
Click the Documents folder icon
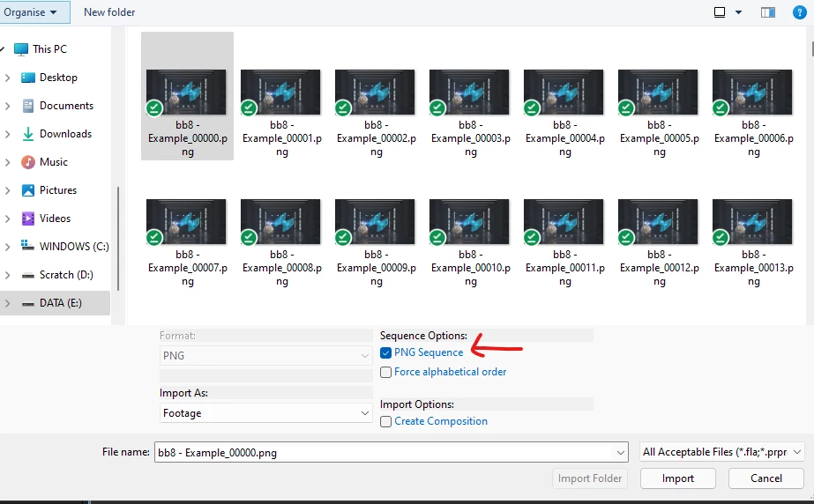[28, 106]
